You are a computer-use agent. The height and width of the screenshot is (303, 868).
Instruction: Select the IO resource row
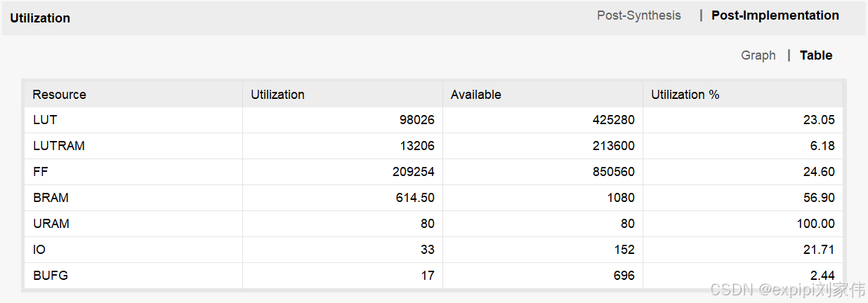(x=434, y=250)
